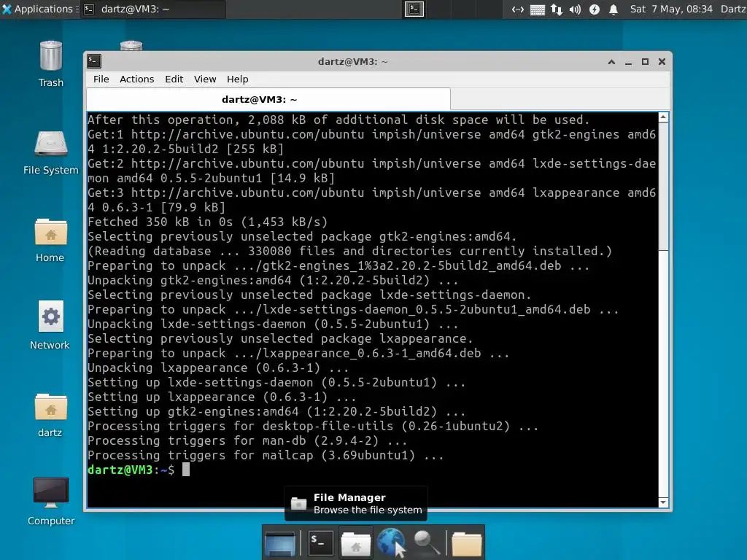Viewport: 747px width, 560px height.
Task: Launch the Terminal Emulator from the dock
Action: [320, 542]
